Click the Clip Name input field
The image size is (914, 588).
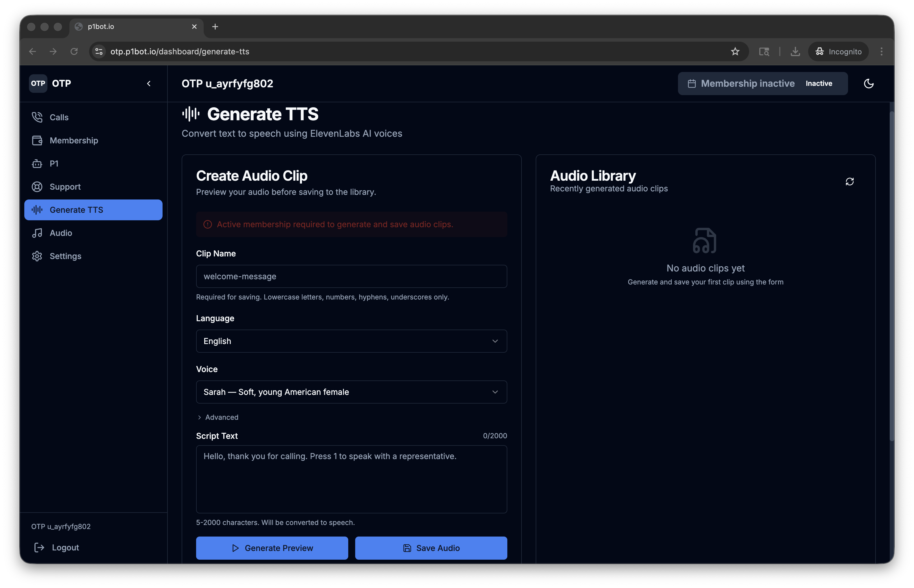pos(351,276)
